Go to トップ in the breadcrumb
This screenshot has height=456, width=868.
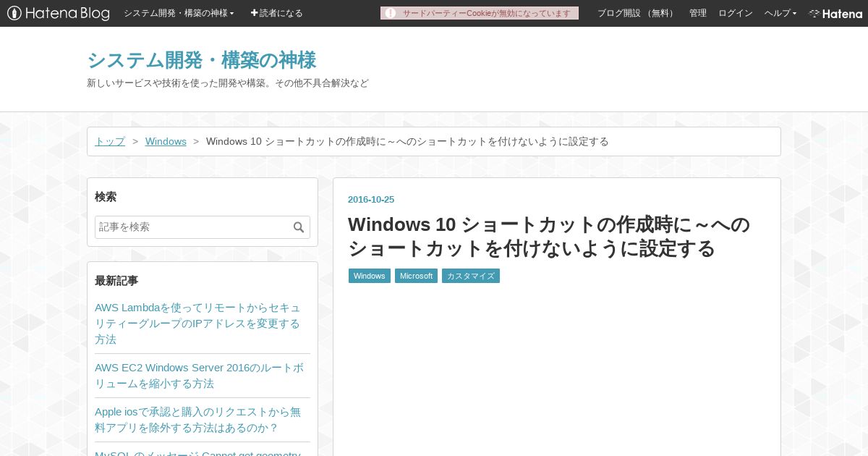pos(110,141)
